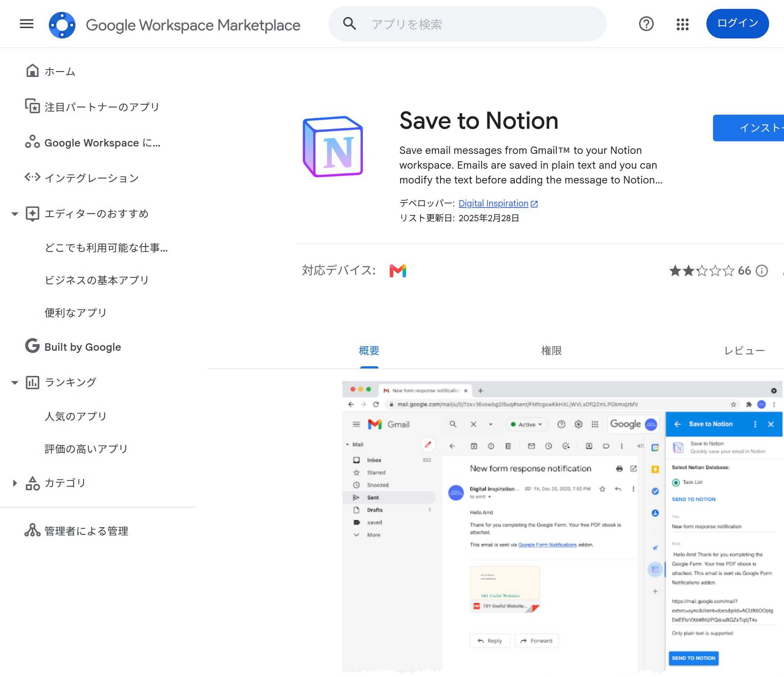Image resolution: width=784 pixels, height=677 pixels.
Task: Click the ranking bar chart icon
Action: coord(32,383)
